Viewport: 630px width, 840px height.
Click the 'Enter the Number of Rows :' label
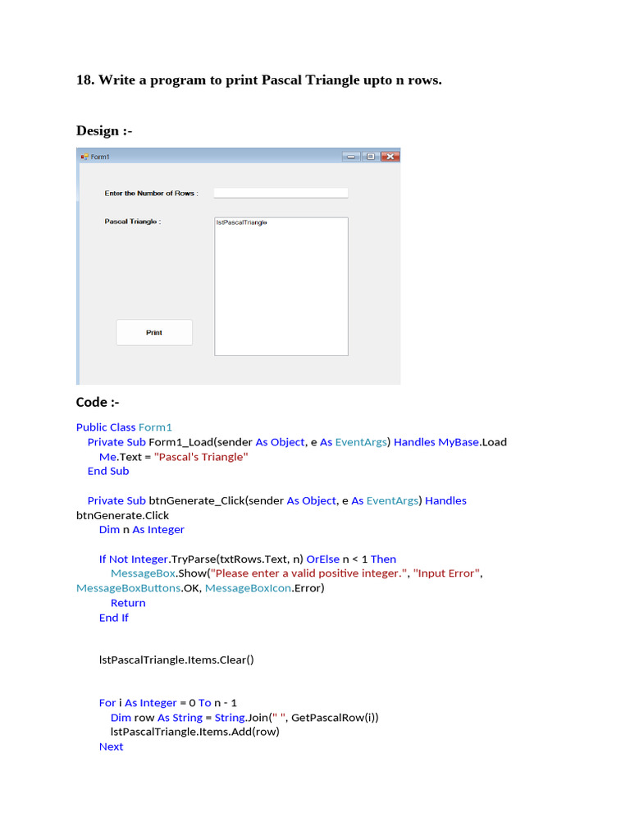coord(151,194)
